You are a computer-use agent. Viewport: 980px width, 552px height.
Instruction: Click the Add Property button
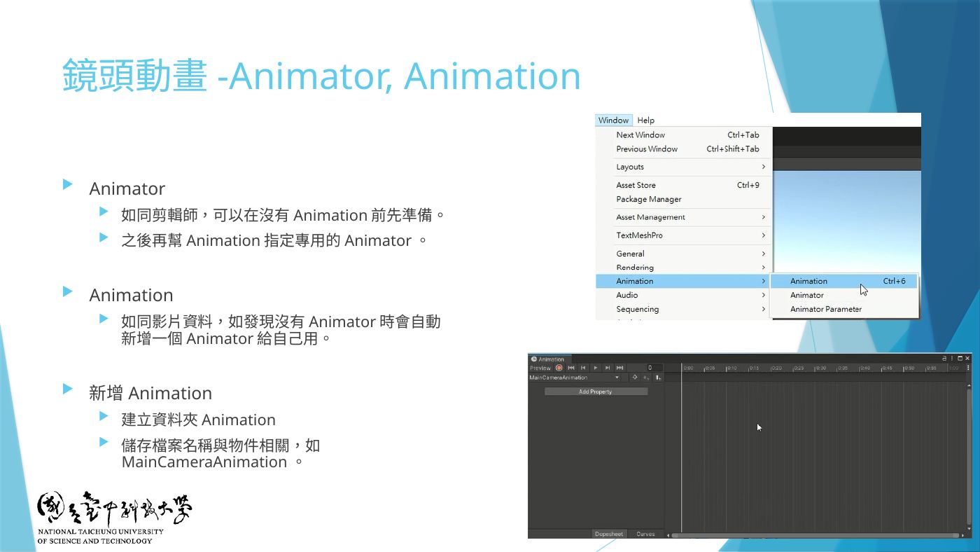[596, 392]
